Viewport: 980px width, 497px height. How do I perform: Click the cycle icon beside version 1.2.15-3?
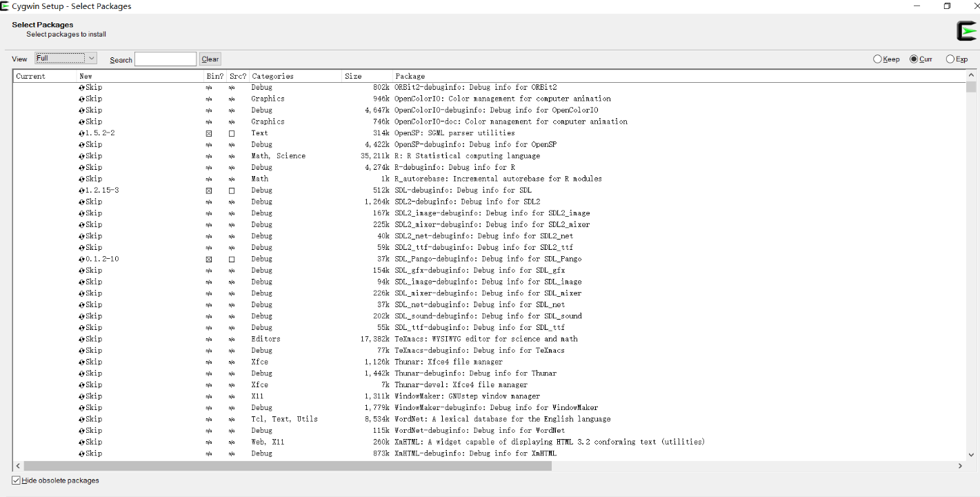pyautogui.click(x=82, y=191)
